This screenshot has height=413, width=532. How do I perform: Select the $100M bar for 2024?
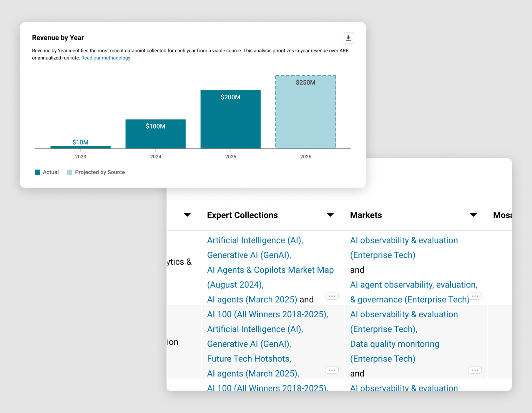tap(155, 134)
